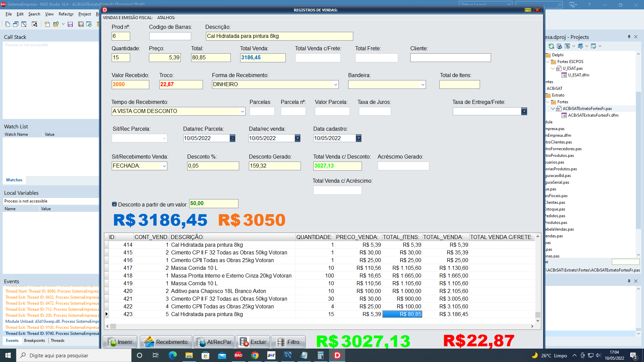
Task: Open Microsoft Edge from taskbar
Action: pos(172,355)
